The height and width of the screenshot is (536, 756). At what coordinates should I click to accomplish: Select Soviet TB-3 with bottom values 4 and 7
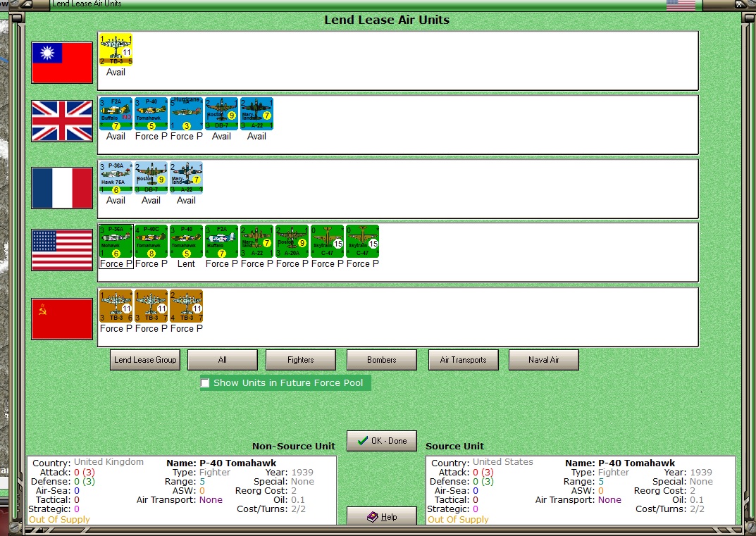pos(186,306)
